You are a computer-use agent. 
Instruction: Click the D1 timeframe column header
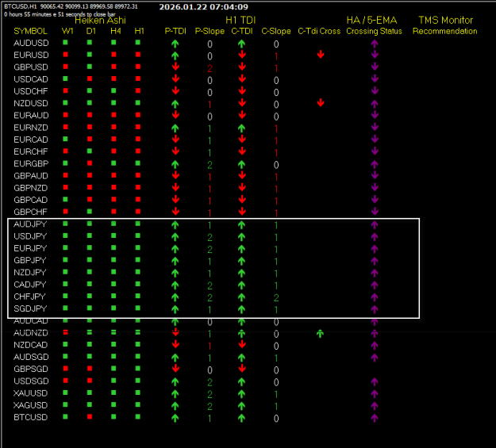[x=90, y=31]
